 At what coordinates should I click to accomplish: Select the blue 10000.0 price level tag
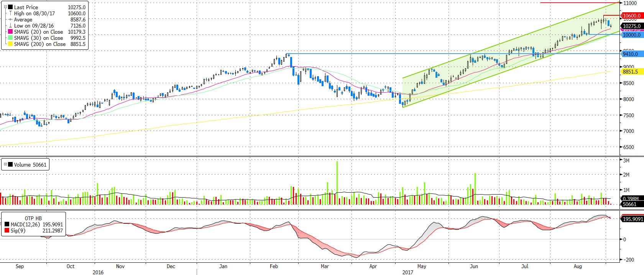click(631, 35)
